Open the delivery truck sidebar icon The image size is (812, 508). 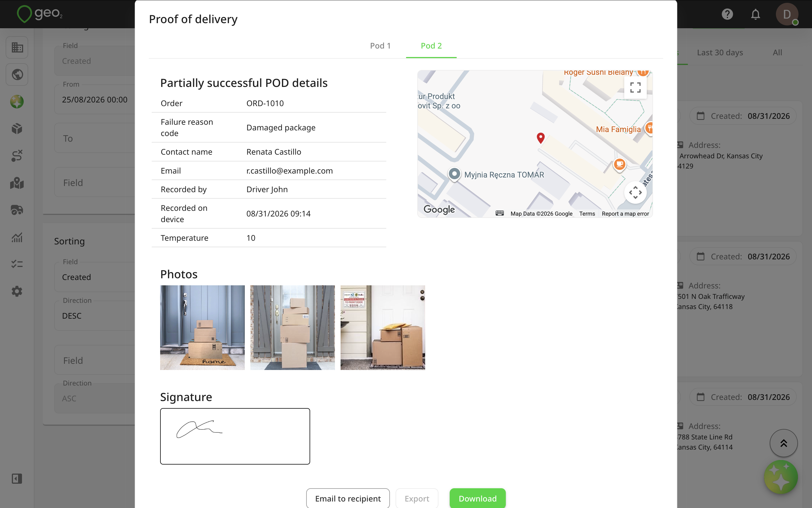point(17,210)
